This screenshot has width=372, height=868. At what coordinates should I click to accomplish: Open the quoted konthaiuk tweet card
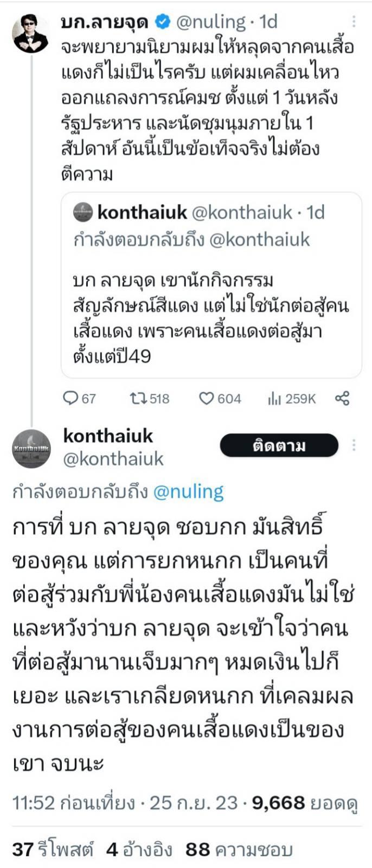pos(211,285)
